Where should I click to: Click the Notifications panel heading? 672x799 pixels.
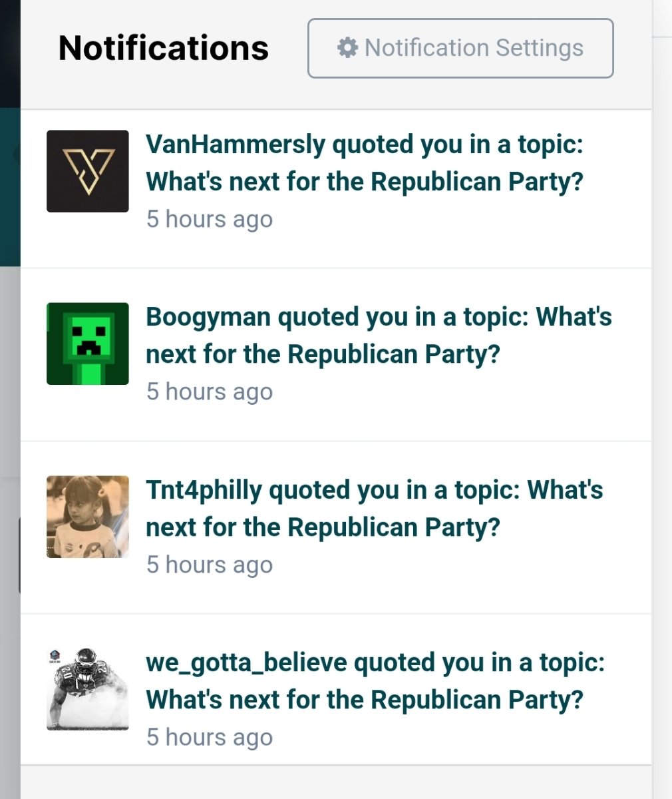[x=163, y=48]
